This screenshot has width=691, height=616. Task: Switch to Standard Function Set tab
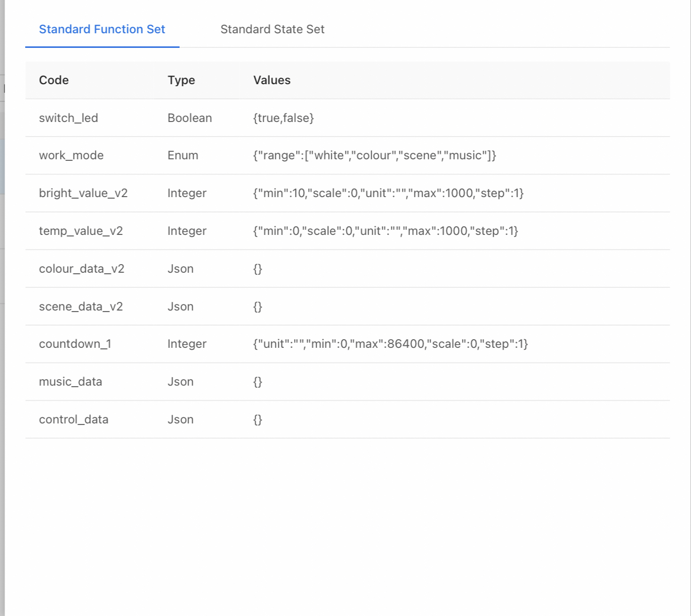pyautogui.click(x=102, y=29)
